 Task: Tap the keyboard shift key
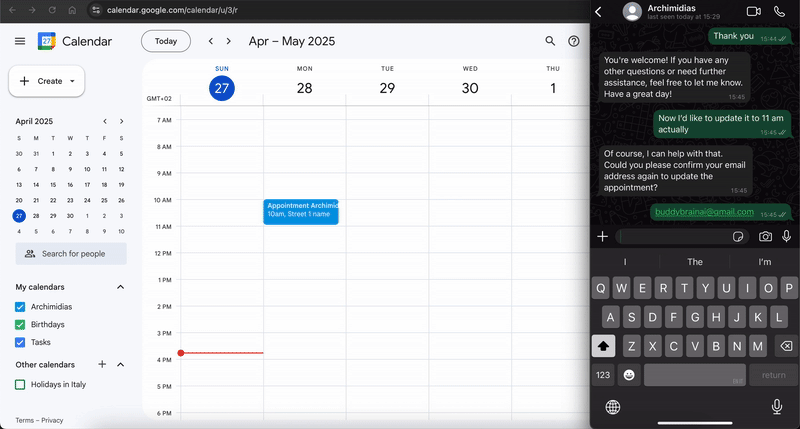[603, 346]
